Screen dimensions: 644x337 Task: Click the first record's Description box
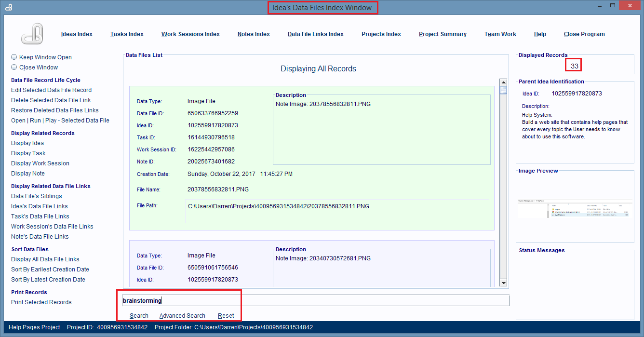(382, 130)
